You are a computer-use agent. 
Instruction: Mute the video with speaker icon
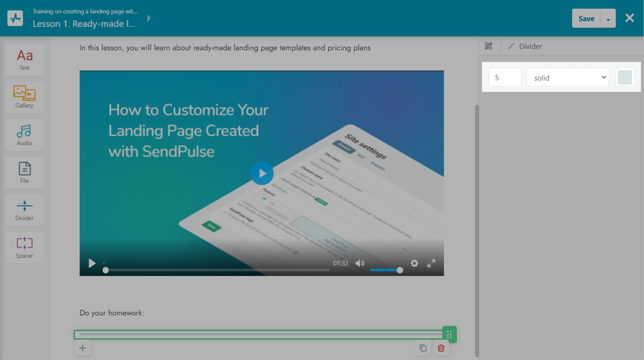click(x=360, y=263)
